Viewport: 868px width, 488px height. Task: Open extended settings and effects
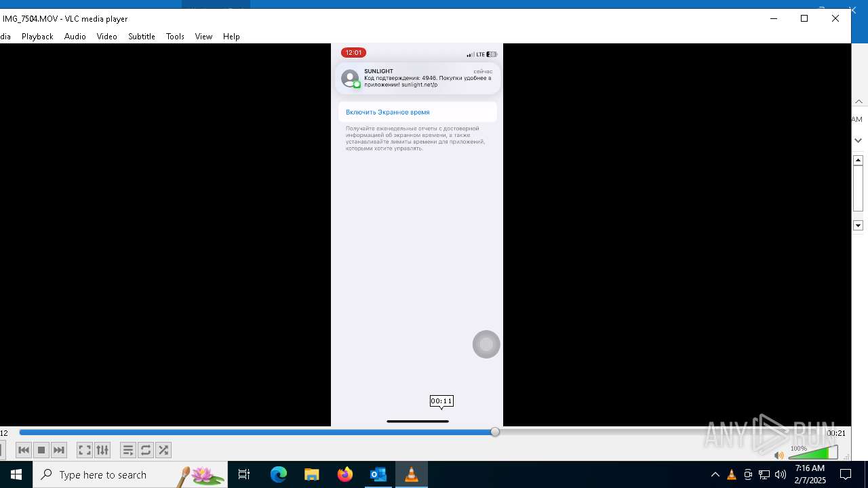click(x=102, y=450)
